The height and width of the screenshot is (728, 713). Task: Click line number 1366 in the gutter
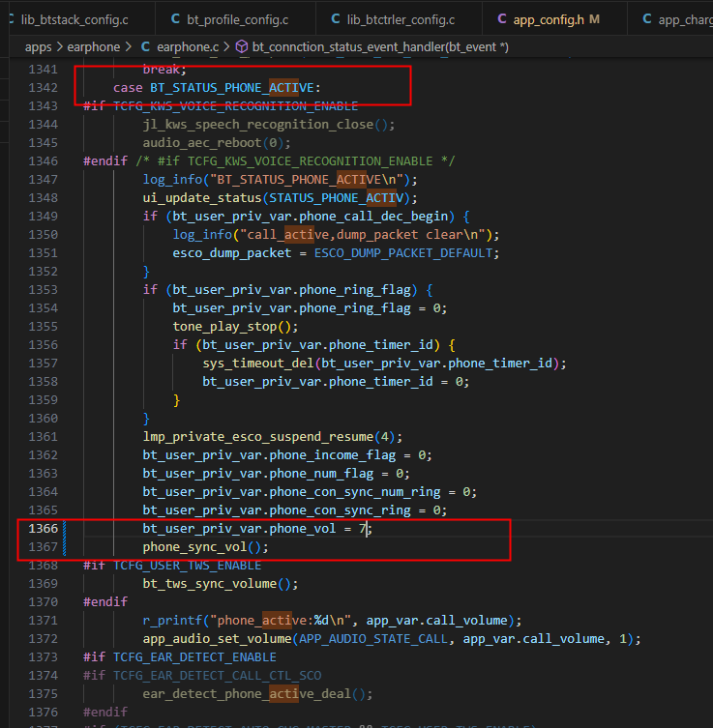tap(44, 529)
